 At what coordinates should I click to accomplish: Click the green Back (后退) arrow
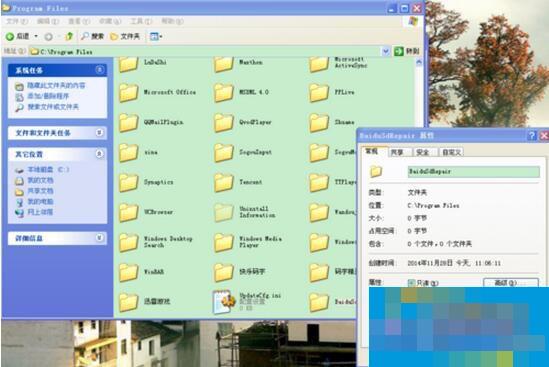[x=10, y=36]
